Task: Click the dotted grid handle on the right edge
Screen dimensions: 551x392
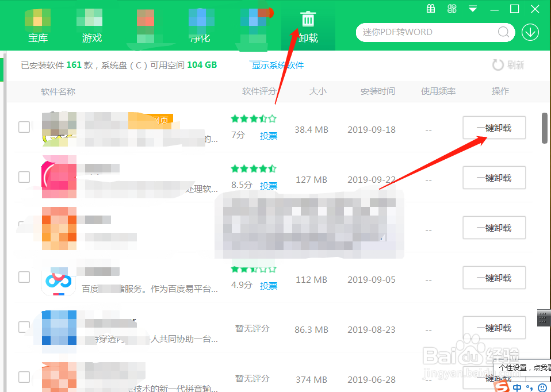Action: point(544,318)
